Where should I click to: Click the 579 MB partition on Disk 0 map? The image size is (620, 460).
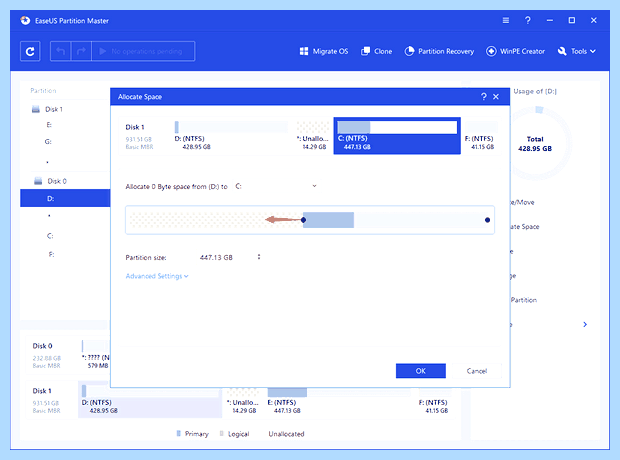coord(95,354)
